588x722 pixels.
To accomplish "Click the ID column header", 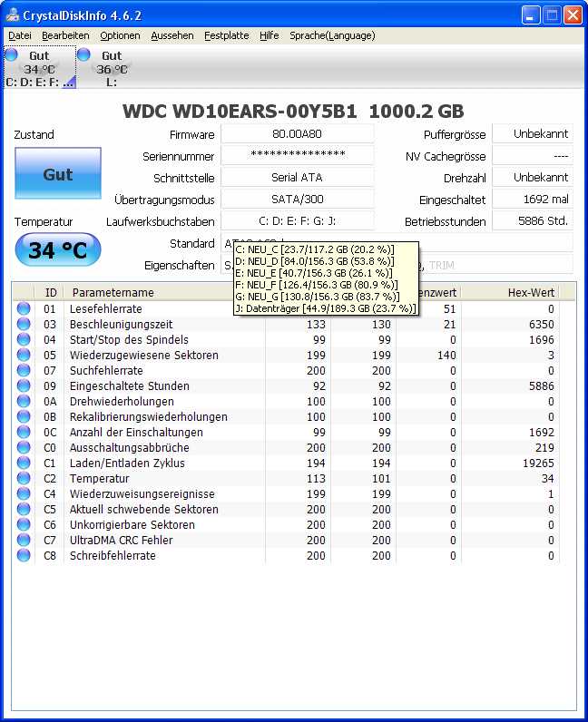I will point(49,292).
